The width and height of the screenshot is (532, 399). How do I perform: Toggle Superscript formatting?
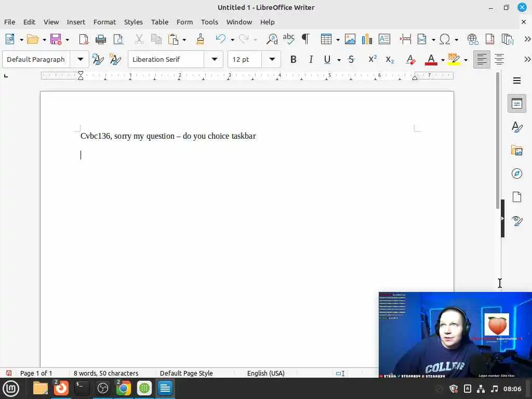coord(373,59)
